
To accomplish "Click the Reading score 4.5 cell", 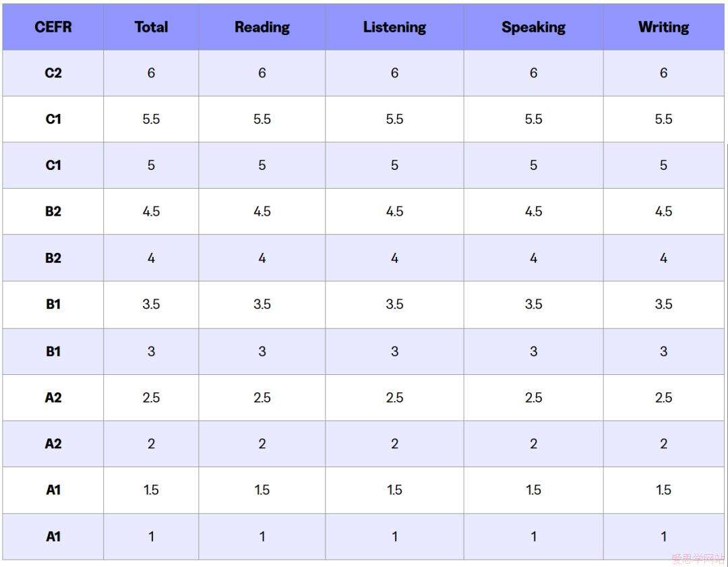I will [x=262, y=212].
